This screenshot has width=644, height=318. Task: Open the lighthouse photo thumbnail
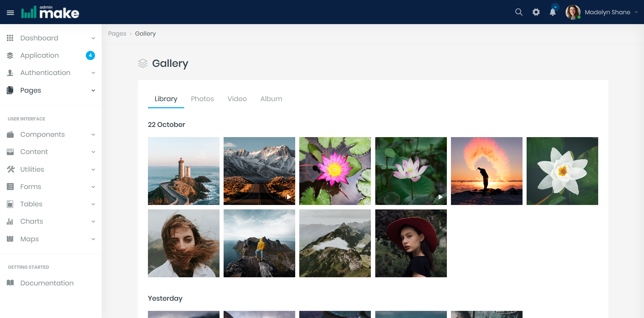pyautogui.click(x=184, y=171)
